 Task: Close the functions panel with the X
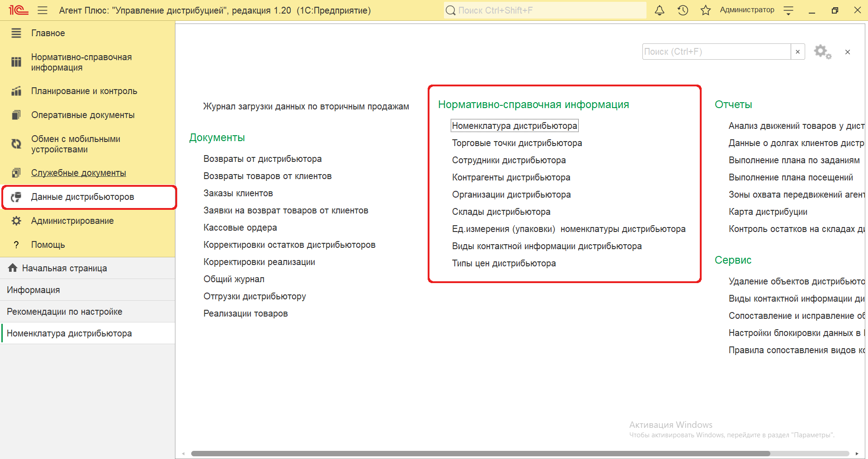[848, 52]
